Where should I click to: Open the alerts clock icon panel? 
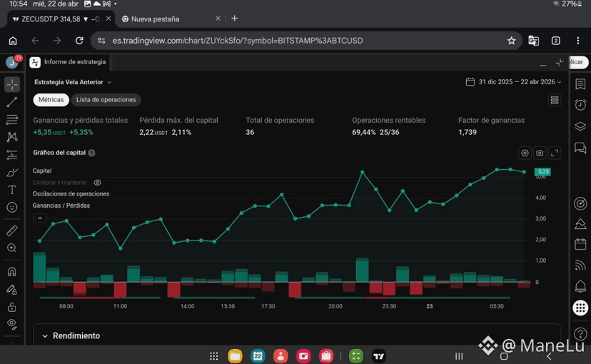pyautogui.click(x=580, y=104)
